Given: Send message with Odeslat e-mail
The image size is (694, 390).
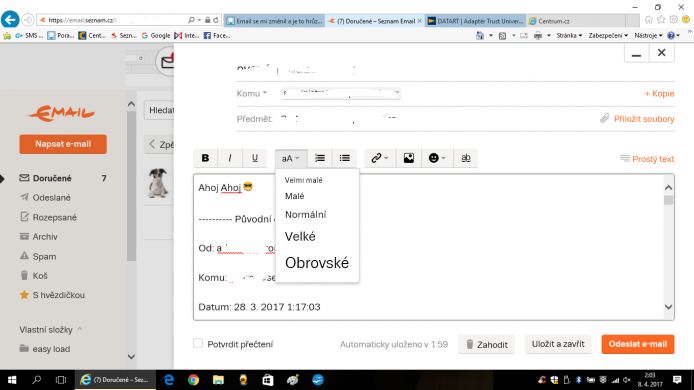Looking at the screenshot, I should pos(638,344).
